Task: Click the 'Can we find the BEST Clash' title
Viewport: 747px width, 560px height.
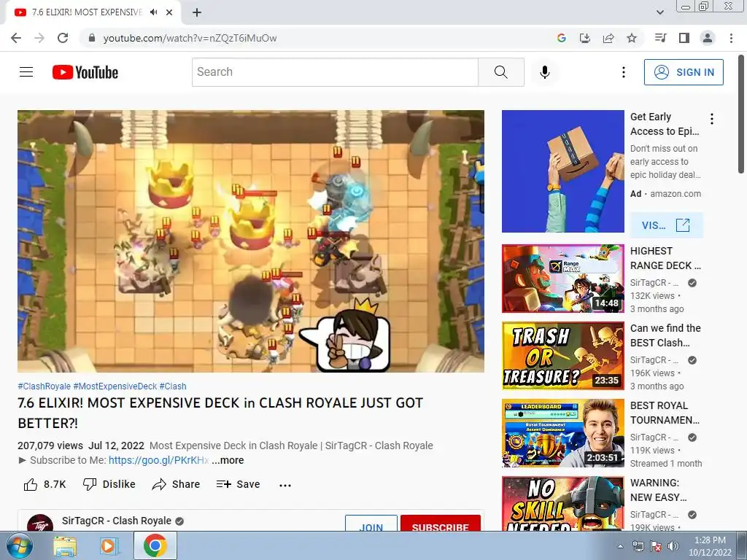Action: click(665, 335)
